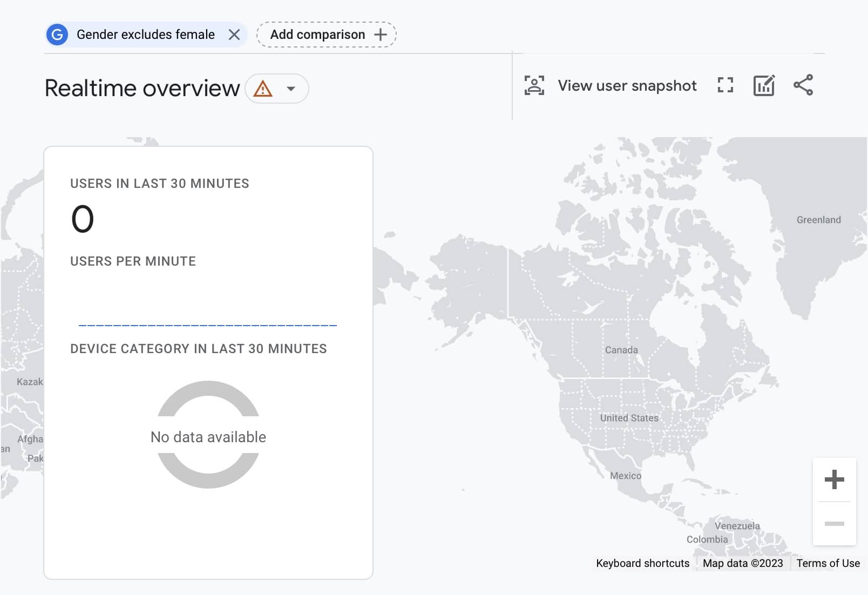Click View user snapshot label
868x595 pixels.
point(627,85)
